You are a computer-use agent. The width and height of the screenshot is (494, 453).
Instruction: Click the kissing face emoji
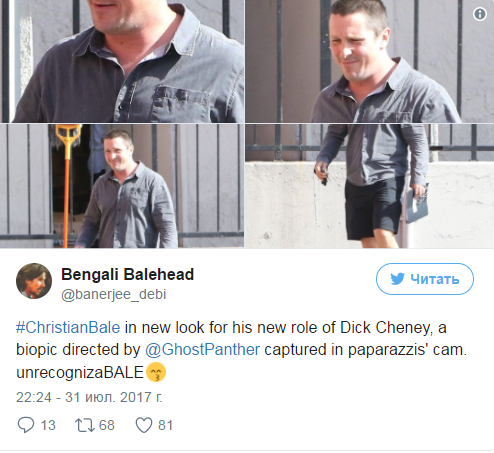pos(156,372)
